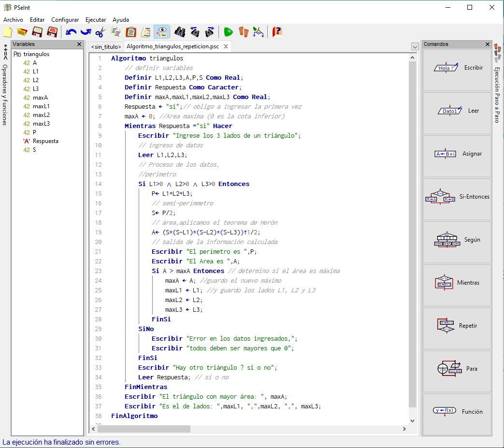Insert a Según block
This screenshot has height=448, width=504.
pyautogui.click(x=457, y=242)
